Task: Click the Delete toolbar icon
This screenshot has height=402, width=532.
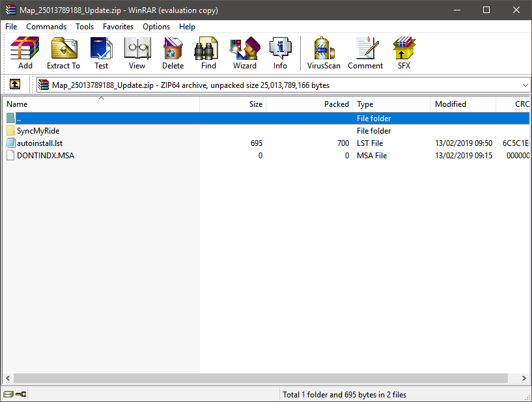Action: (173, 53)
